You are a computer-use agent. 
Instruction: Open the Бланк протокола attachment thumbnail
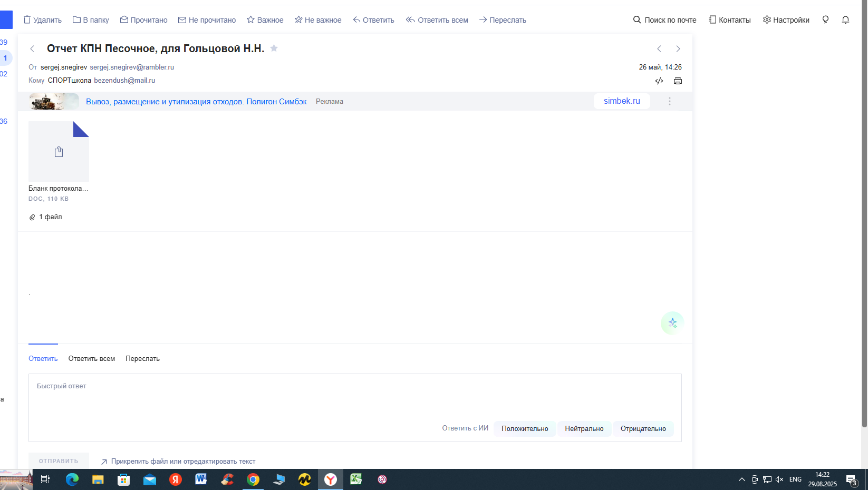pyautogui.click(x=59, y=152)
